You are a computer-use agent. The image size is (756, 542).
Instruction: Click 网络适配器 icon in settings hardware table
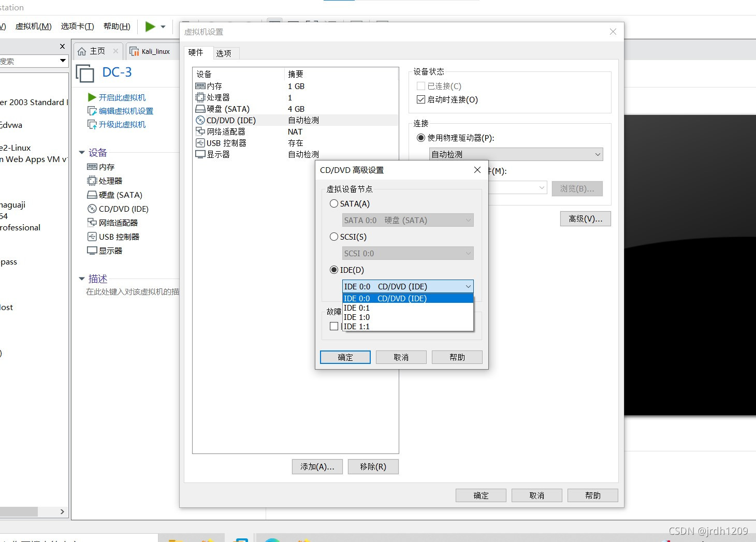[200, 131]
